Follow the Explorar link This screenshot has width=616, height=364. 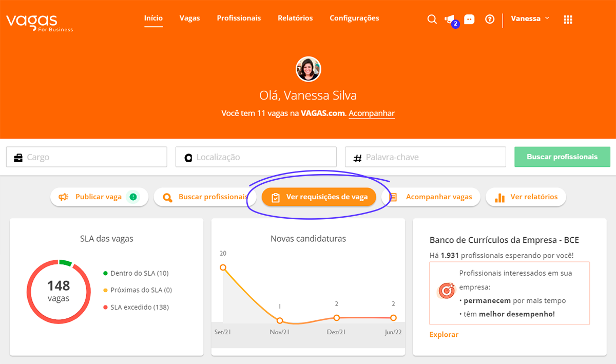(x=444, y=334)
